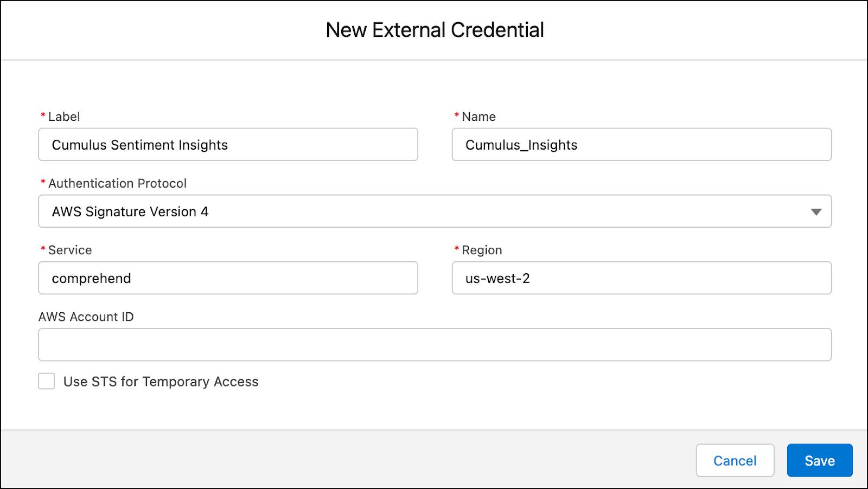This screenshot has width=868, height=489.
Task: Click the Region field label
Action: pos(482,250)
